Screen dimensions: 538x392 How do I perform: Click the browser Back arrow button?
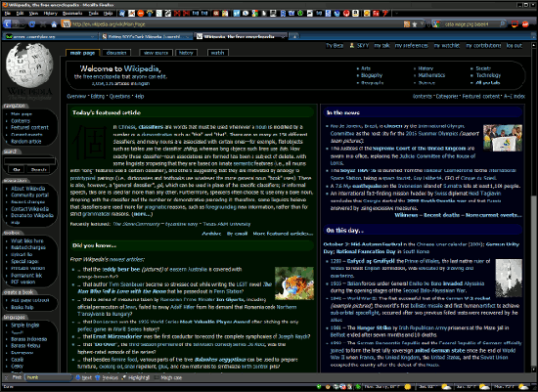(7, 24)
